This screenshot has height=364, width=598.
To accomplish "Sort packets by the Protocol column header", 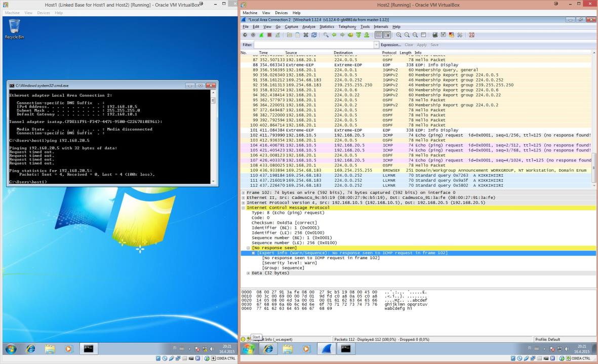I will click(x=389, y=53).
